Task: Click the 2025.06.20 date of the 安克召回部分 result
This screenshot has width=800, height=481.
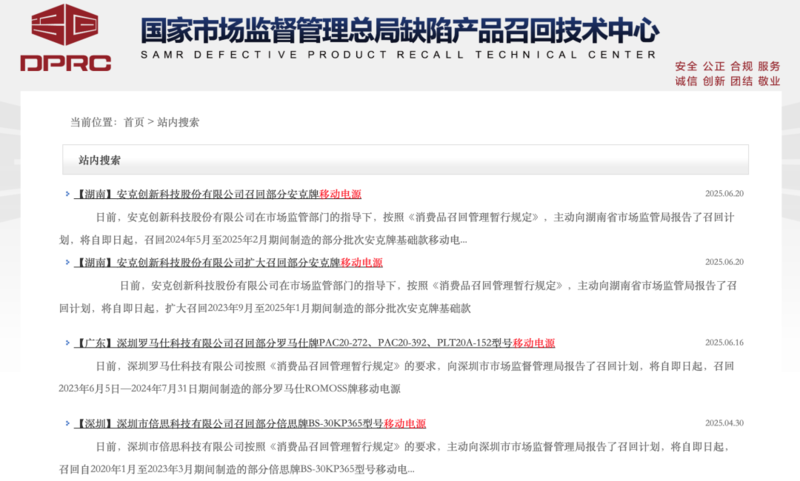Action: [x=724, y=193]
